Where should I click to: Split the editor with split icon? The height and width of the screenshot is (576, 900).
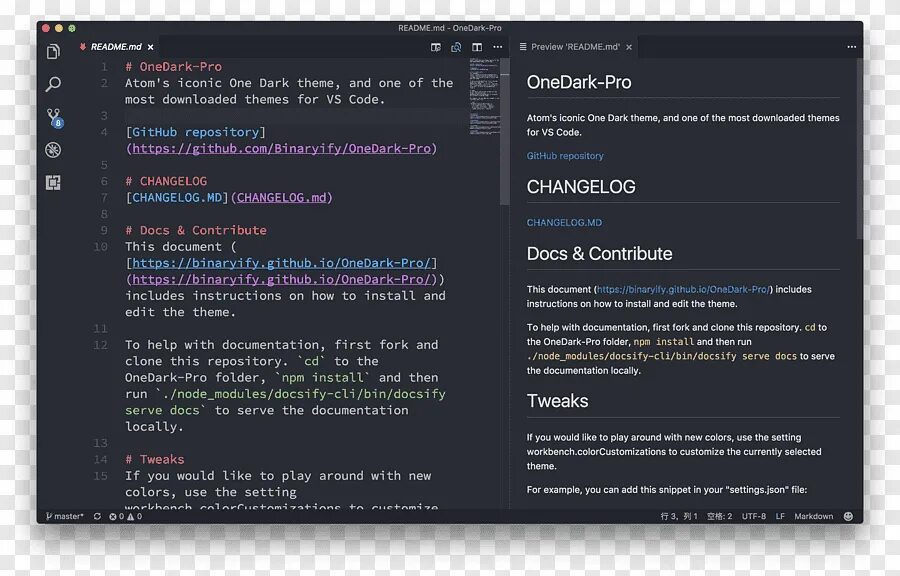(x=477, y=47)
